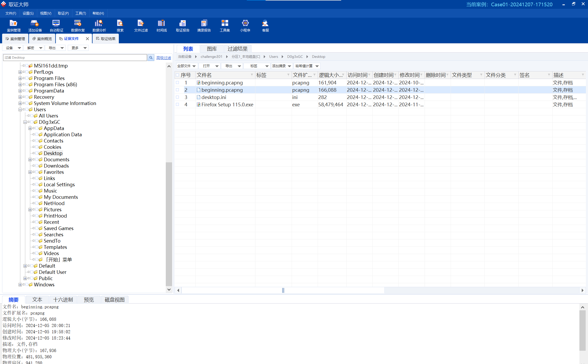Check the desktop.ini row checkbox
The width and height of the screenshot is (588, 364).
[x=177, y=97]
